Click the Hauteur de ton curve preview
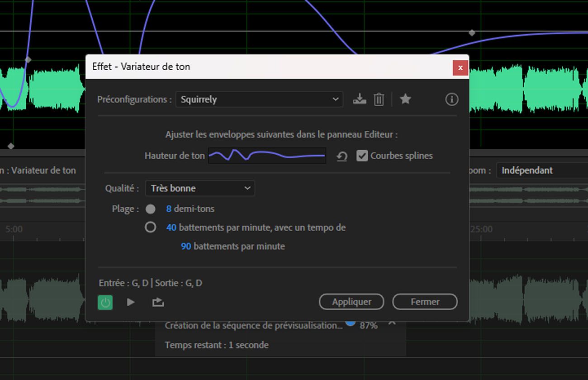This screenshot has height=380, width=588. pyautogui.click(x=267, y=156)
